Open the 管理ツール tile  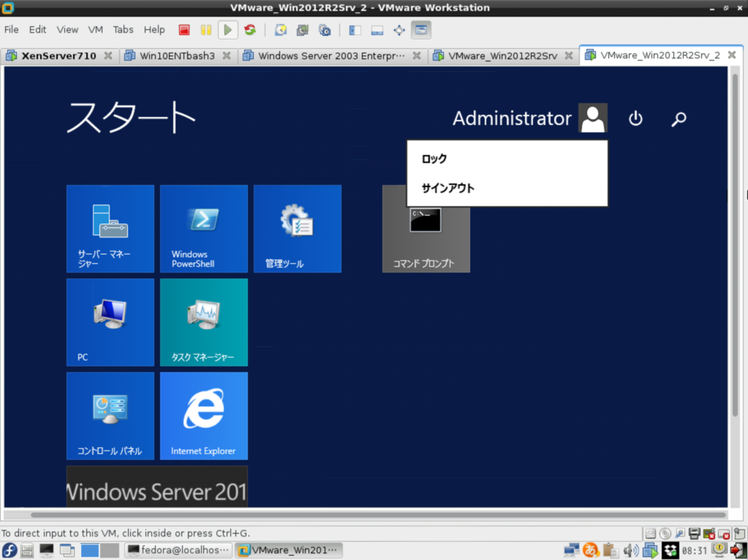297,229
